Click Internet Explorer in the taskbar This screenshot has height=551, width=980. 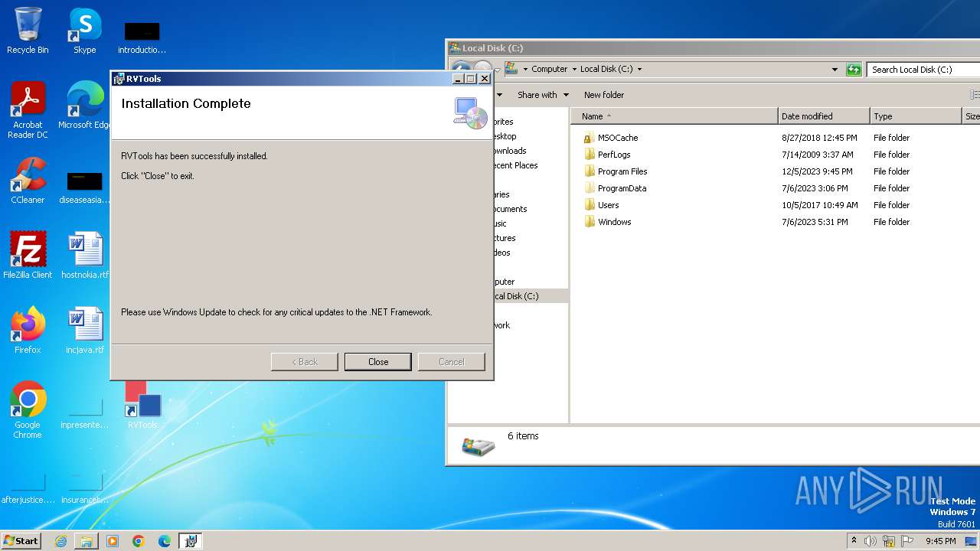[60, 541]
